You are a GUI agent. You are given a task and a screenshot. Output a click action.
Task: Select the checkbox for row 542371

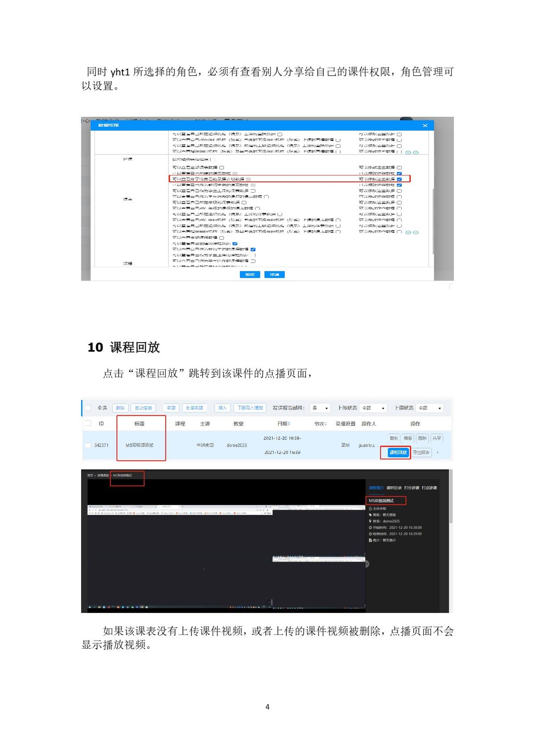coord(88,445)
